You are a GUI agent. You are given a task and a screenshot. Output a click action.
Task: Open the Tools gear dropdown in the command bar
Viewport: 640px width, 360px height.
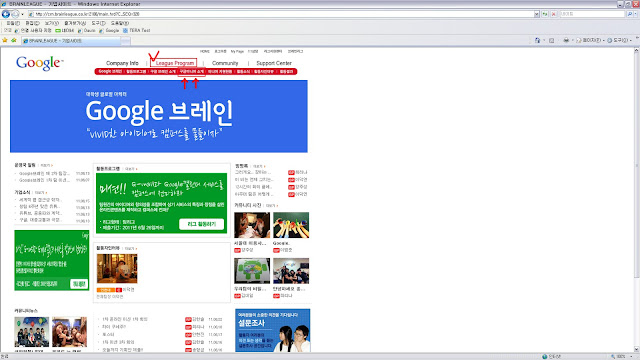619,40
